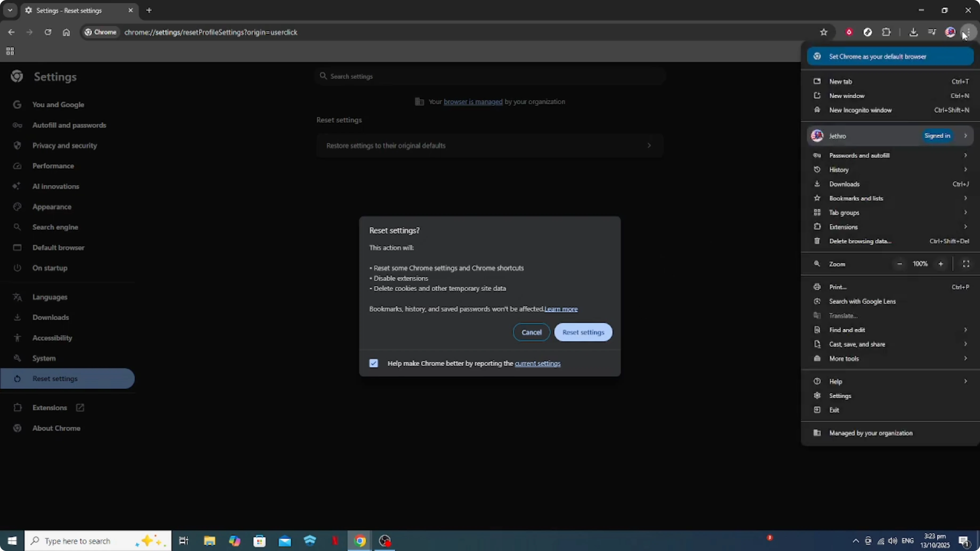Click Set Chrome as your default browser
Viewport: 980px width, 551px height.
point(890,57)
